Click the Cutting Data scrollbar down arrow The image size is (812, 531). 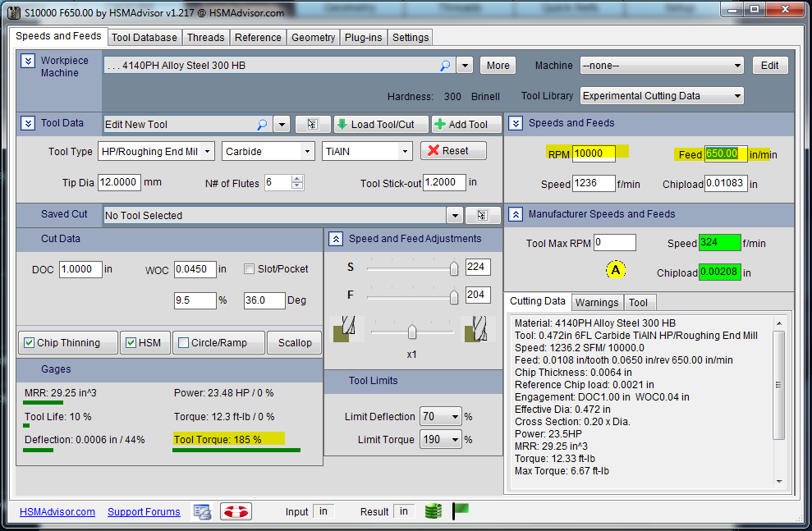pos(779,481)
